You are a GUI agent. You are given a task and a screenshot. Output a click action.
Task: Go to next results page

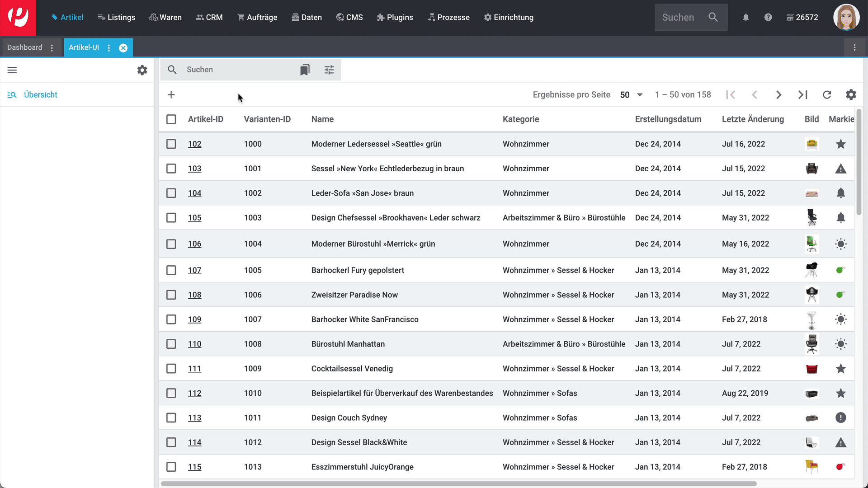[x=778, y=95]
